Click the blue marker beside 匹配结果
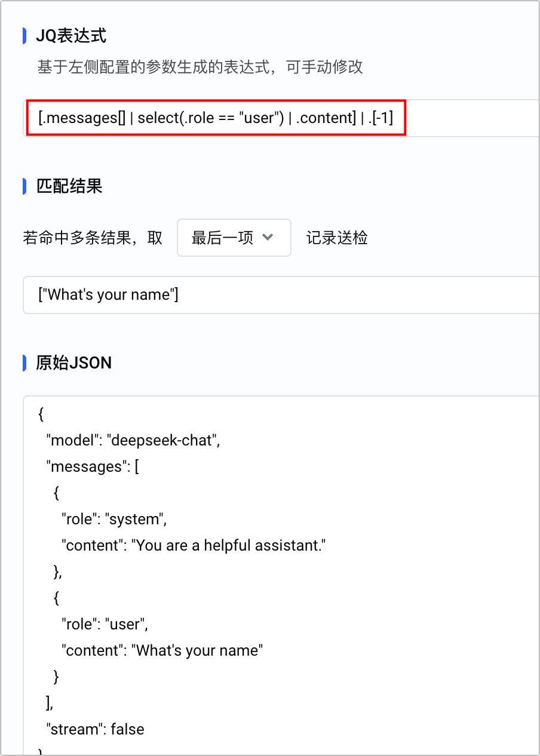Viewport: 540px width, 756px height. click(24, 186)
